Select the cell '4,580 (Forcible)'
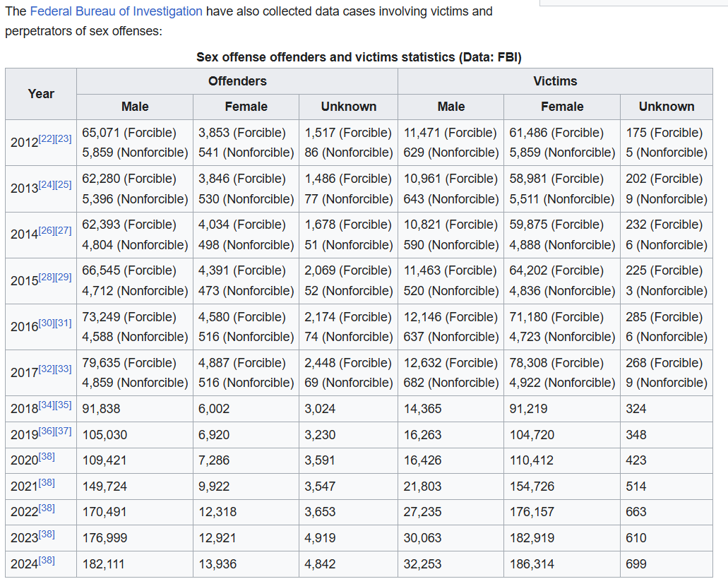Image resolution: width=728 pixels, height=579 pixels. 242,317
